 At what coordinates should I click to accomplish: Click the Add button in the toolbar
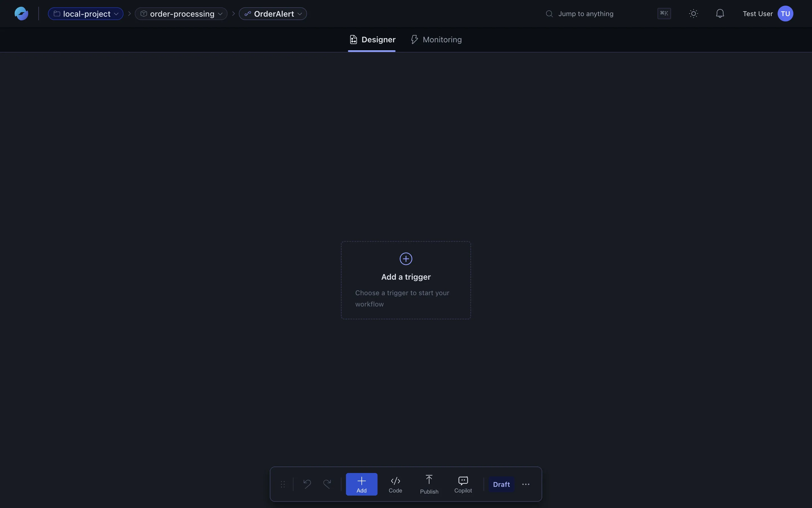(x=362, y=484)
